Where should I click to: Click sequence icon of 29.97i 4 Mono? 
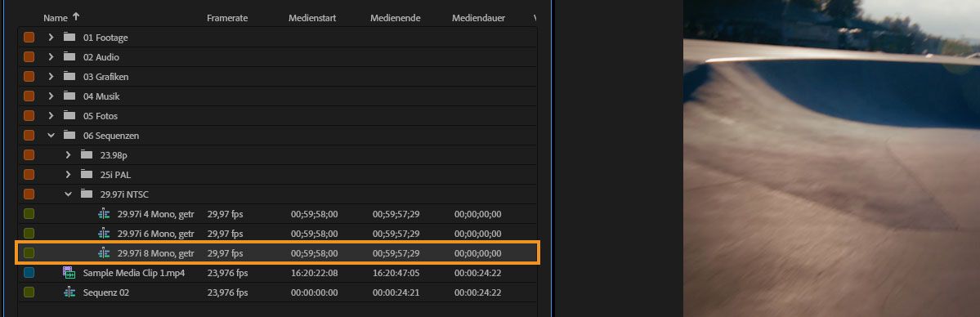(104, 214)
